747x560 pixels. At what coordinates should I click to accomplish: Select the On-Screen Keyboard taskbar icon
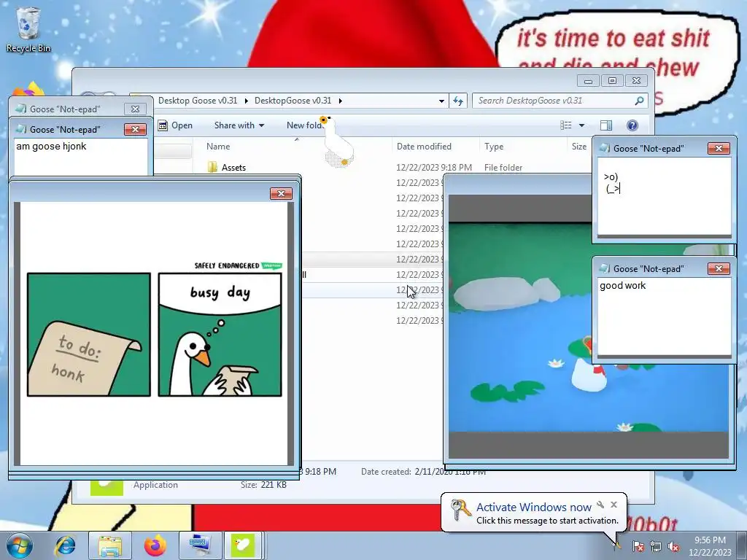(x=200, y=545)
